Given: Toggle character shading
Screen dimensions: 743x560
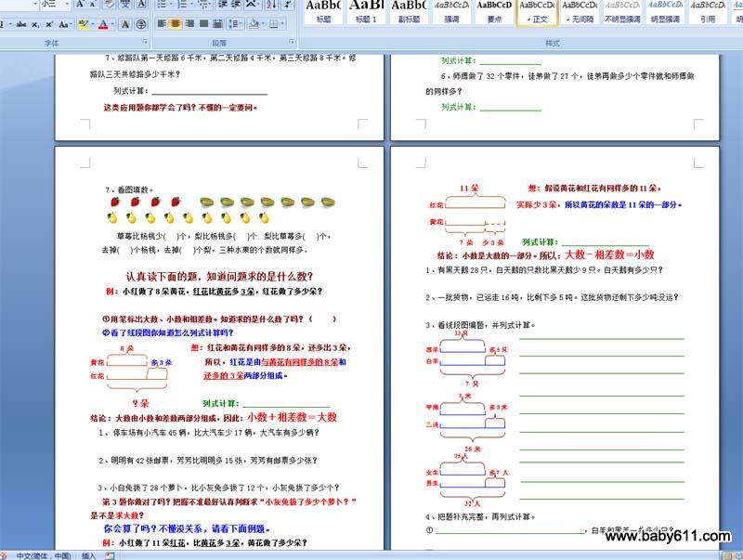Looking at the screenshot, I should click(125, 24).
